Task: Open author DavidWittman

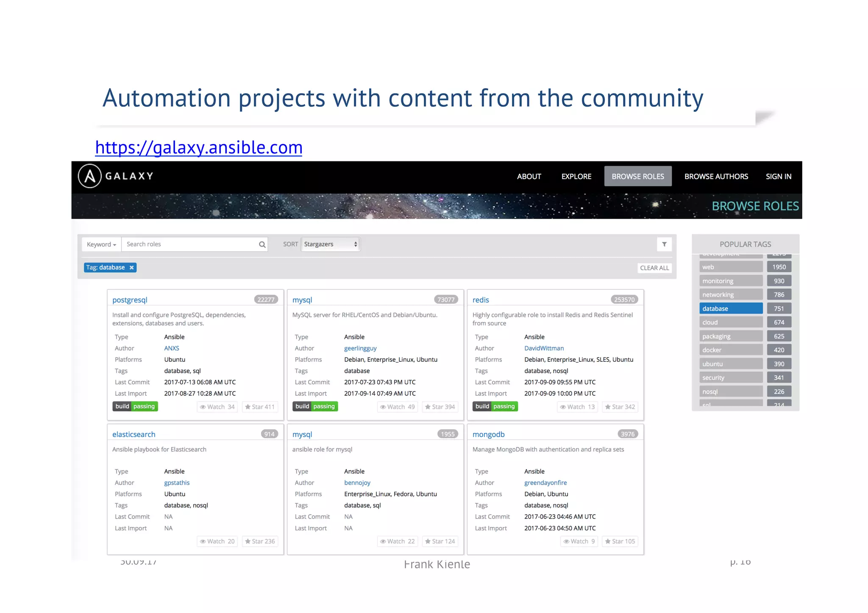Action: click(544, 348)
